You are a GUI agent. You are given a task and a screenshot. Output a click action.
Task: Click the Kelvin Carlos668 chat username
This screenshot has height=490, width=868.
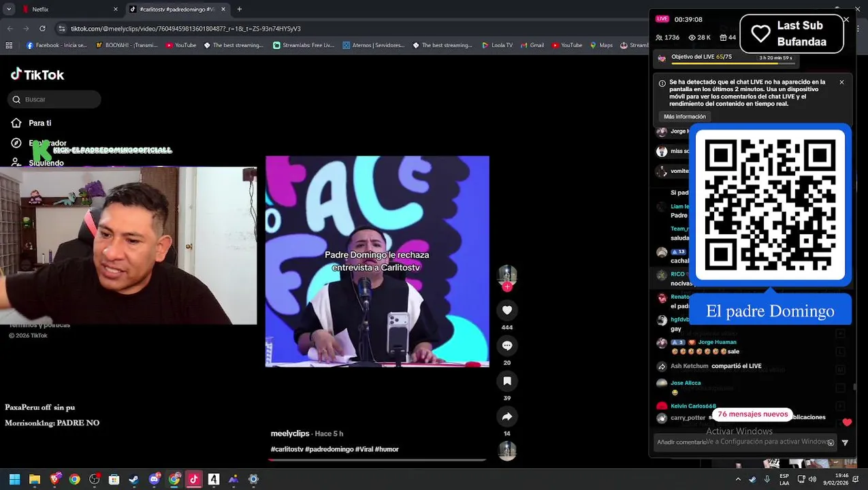pos(693,406)
